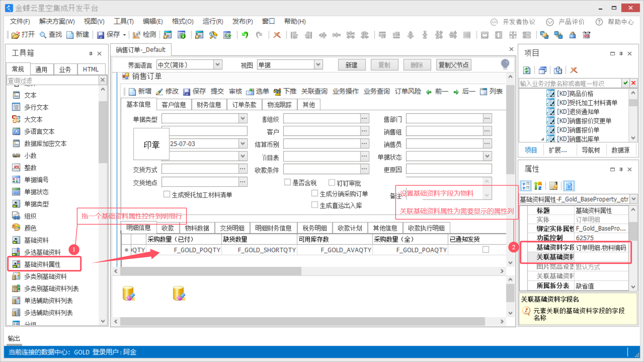Click the 保存 save disk icon
The image size is (644, 362).
[100, 35]
